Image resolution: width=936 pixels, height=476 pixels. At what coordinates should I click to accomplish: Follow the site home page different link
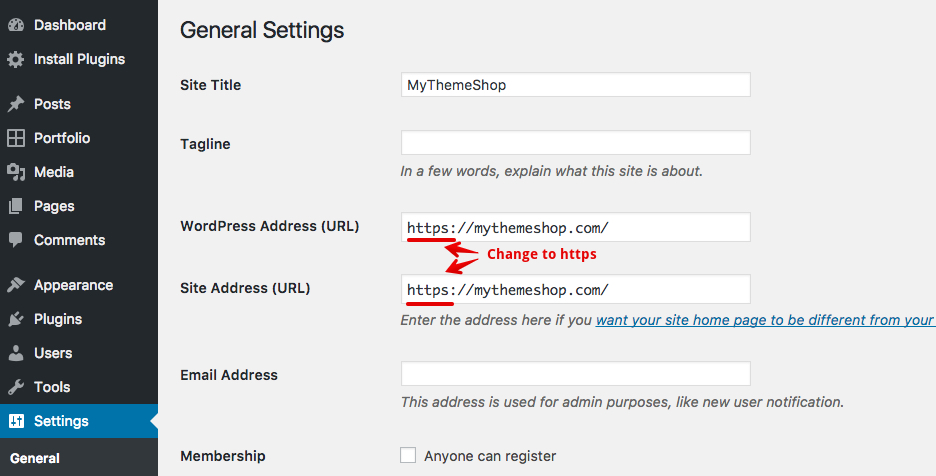[765, 320]
